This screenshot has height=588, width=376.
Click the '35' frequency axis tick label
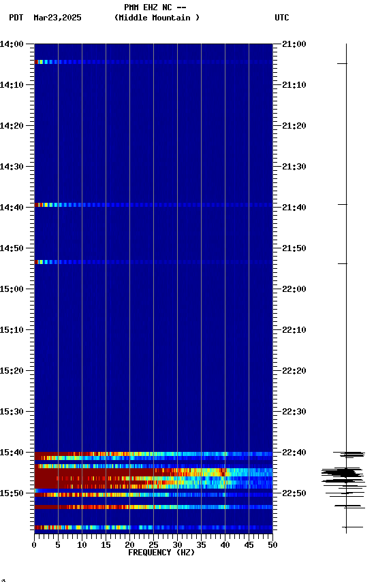pyautogui.click(x=201, y=545)
